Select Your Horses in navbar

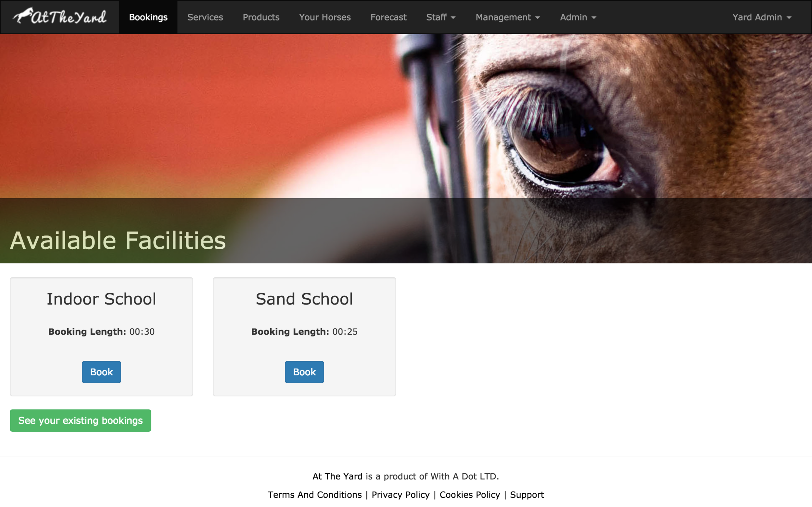325,17
